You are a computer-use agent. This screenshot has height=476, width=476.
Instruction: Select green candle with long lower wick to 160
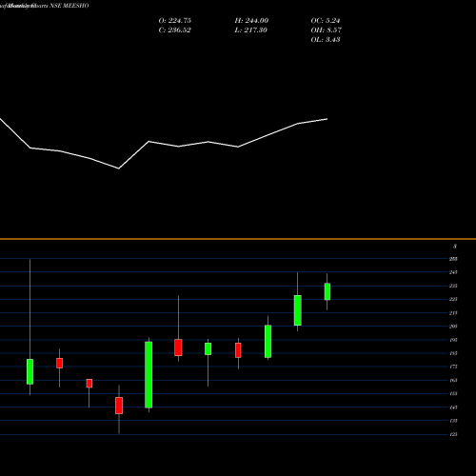click(x=208, y=348)
